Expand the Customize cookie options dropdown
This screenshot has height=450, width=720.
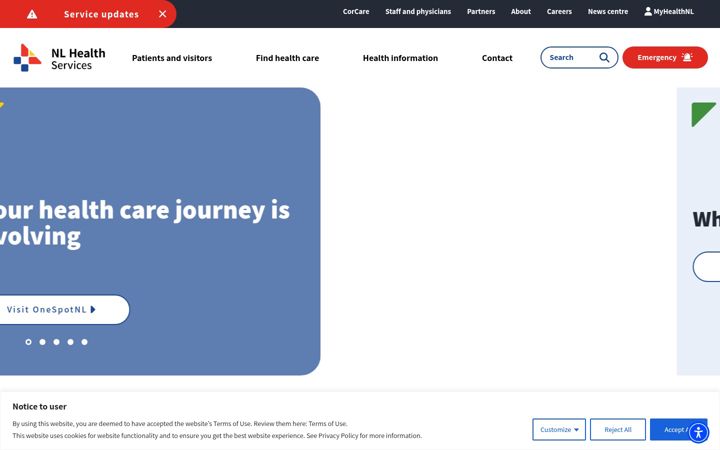559,429
